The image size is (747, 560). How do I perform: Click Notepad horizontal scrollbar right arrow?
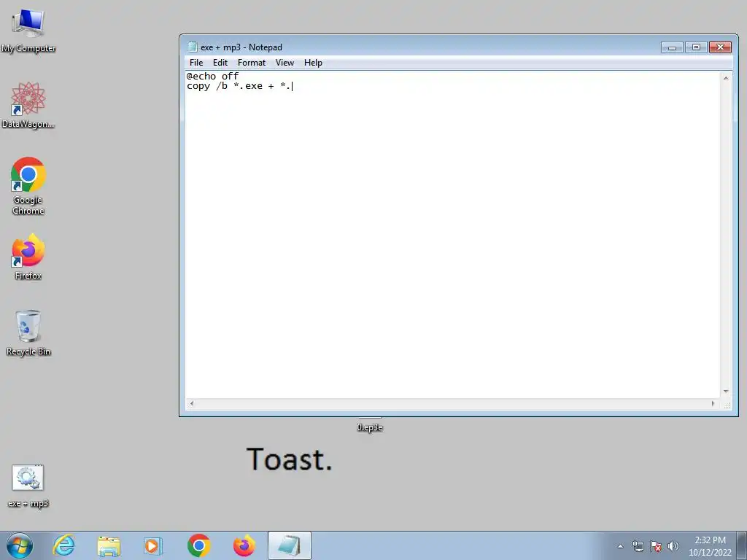pyautogui.click(x=713, y=403)
